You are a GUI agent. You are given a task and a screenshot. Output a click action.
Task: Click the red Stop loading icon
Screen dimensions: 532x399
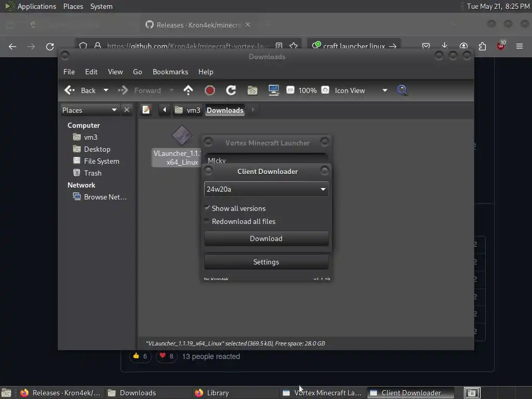210,90
